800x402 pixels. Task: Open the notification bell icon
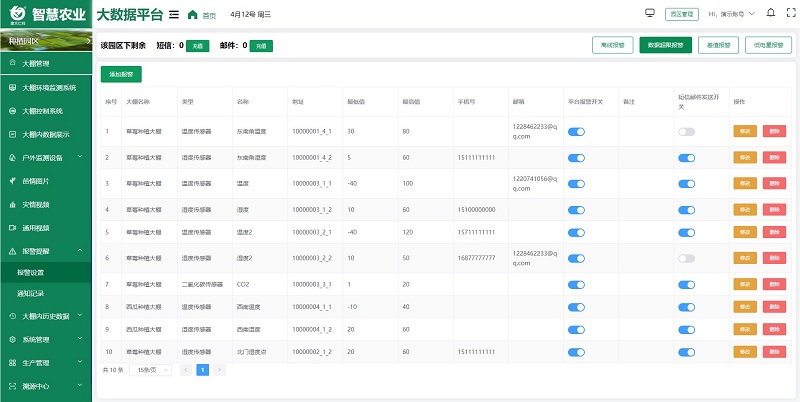(x=768, y=14)
